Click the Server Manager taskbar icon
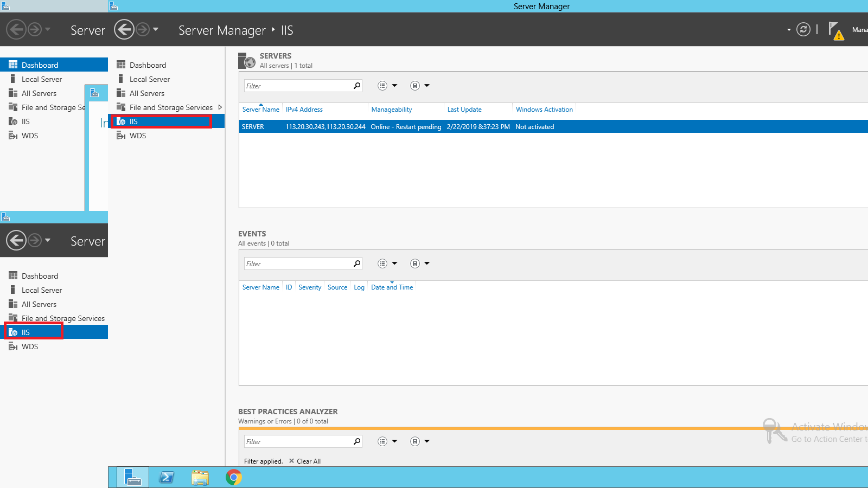 coord(132,477)
